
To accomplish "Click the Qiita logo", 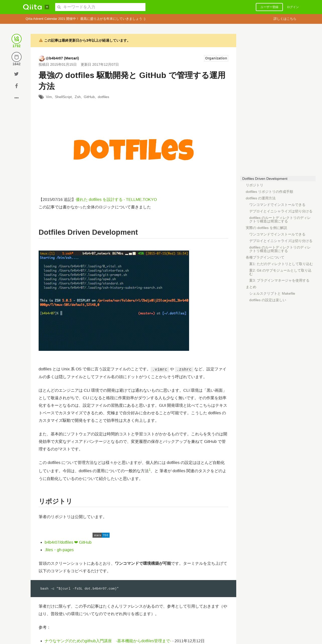I will pyautogui.click(x=32, y=7).
